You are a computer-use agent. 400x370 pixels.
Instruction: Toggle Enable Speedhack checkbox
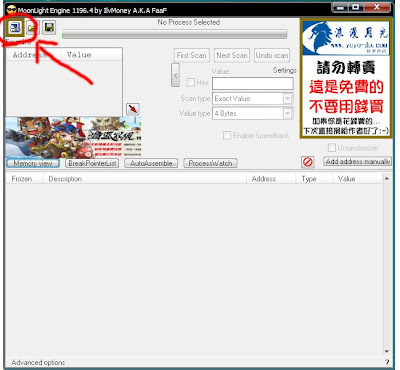(227, 135)
